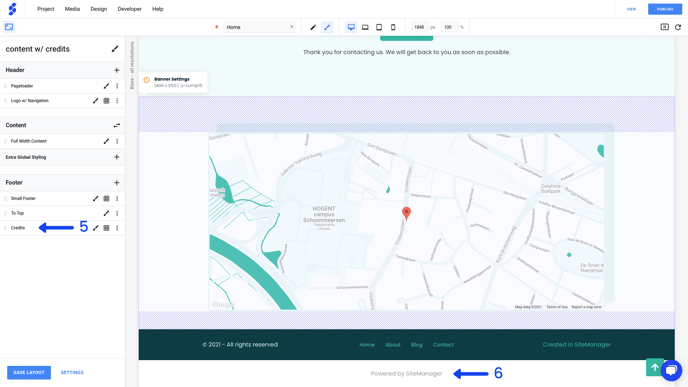Click the VIEW link
This screenshot has width=688, height=387.
[631, 9]
